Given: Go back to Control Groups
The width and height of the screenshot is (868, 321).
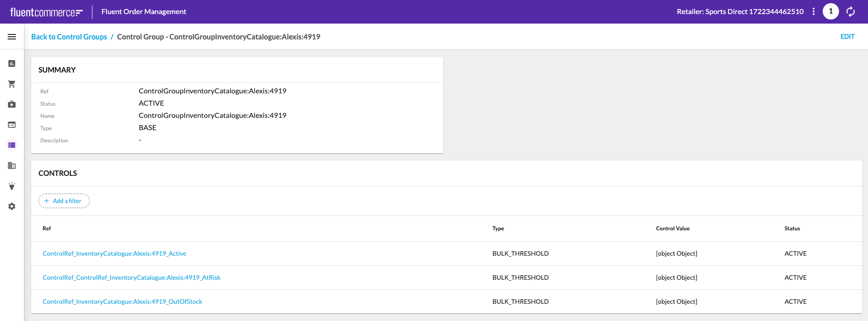Looking at the screenshot, I should point(69,37).
